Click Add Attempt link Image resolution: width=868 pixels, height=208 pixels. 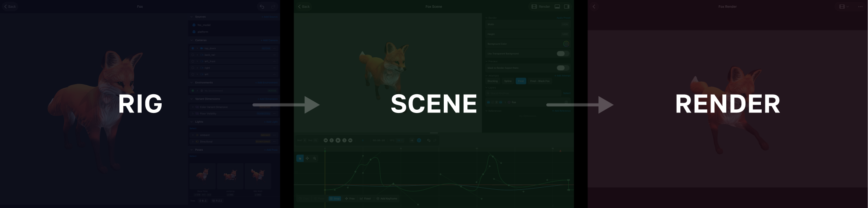pos(563,76)
